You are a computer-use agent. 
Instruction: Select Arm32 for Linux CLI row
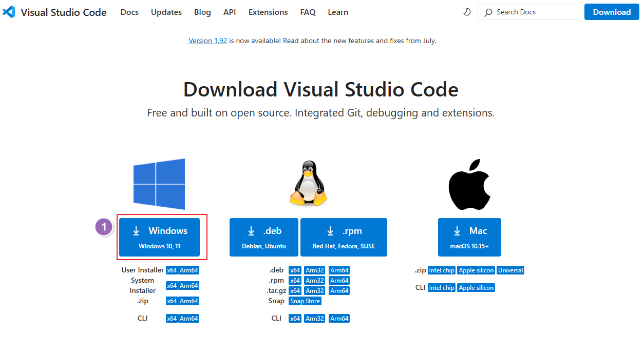[x=314, y=319]
